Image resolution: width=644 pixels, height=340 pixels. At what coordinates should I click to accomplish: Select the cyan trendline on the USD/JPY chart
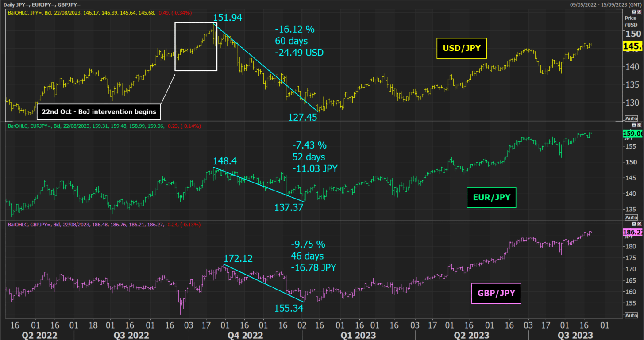(266, 66)
